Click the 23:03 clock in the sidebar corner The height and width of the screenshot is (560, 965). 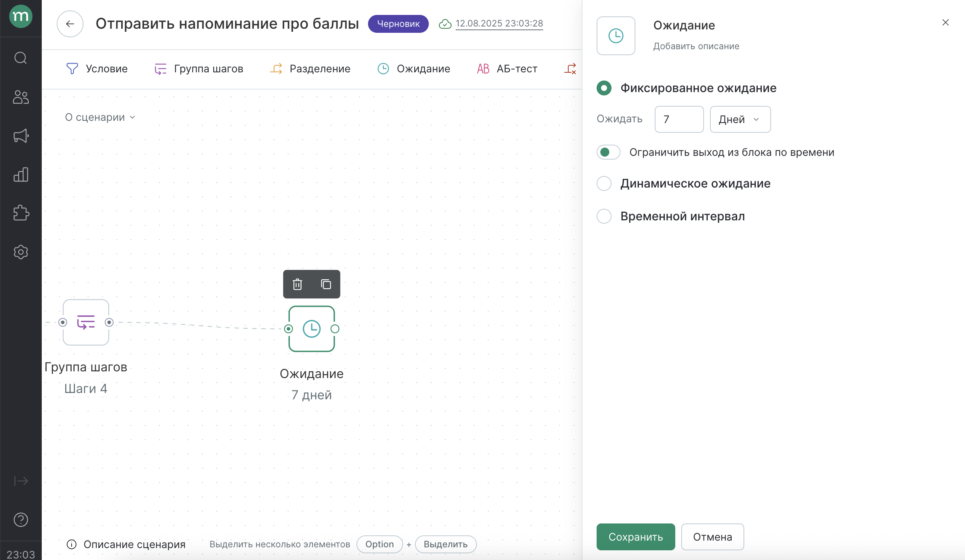pos(21,554)
